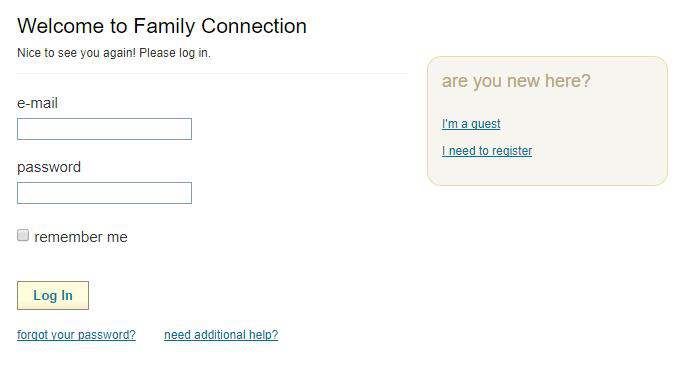Enable the remember me checkbox

pos(23,235)
